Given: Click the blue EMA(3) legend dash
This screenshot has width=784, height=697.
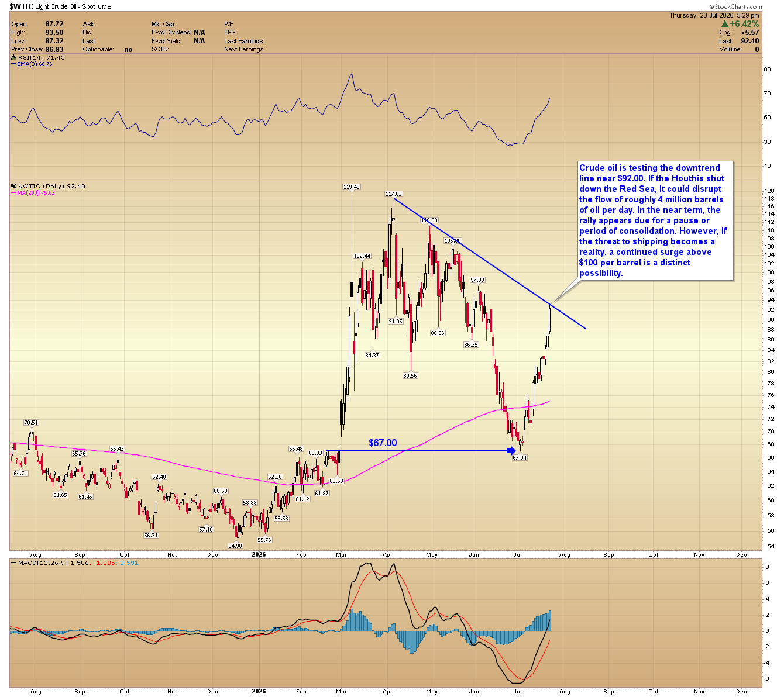Looking at the screenshot, I should pyautogui.click(x=14, y=64).
